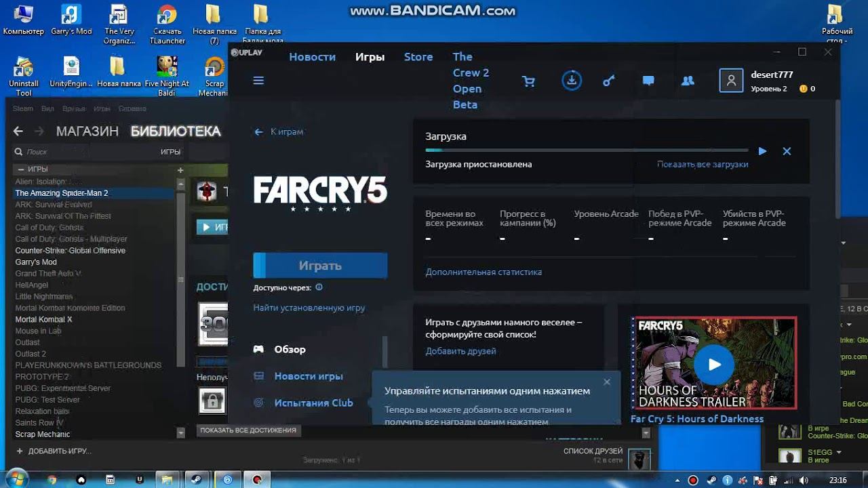
Task: Click the back arrow next to К играм
Action: tap(258, 132)
